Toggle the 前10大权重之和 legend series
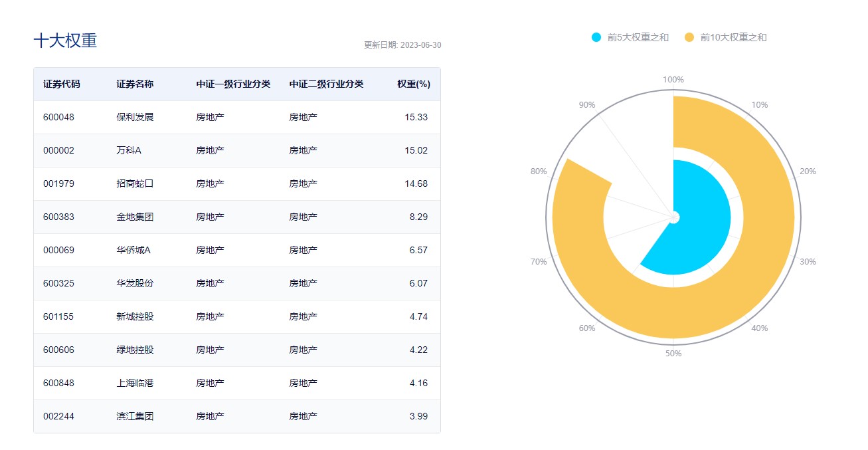This screenshot has width=868, height=450. [x=725, y=37]
